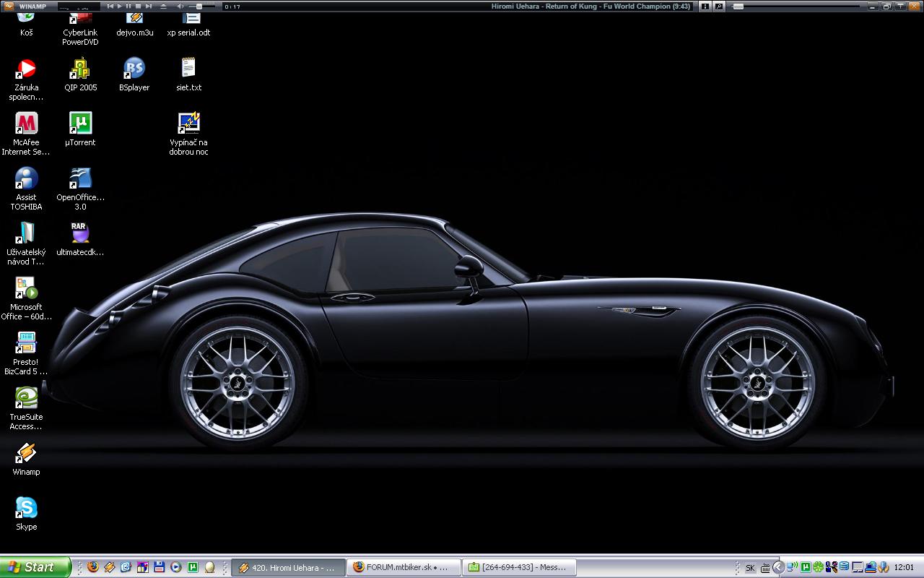Screen dimensions: 924x578
Task: Select the BSplayer desktop icon
Action: [x=134, y=69]
